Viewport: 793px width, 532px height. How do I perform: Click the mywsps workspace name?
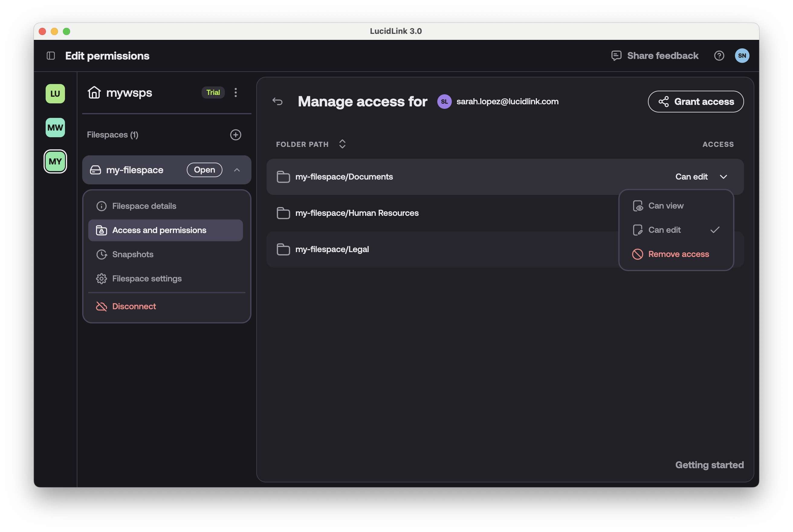pos(129,92)
